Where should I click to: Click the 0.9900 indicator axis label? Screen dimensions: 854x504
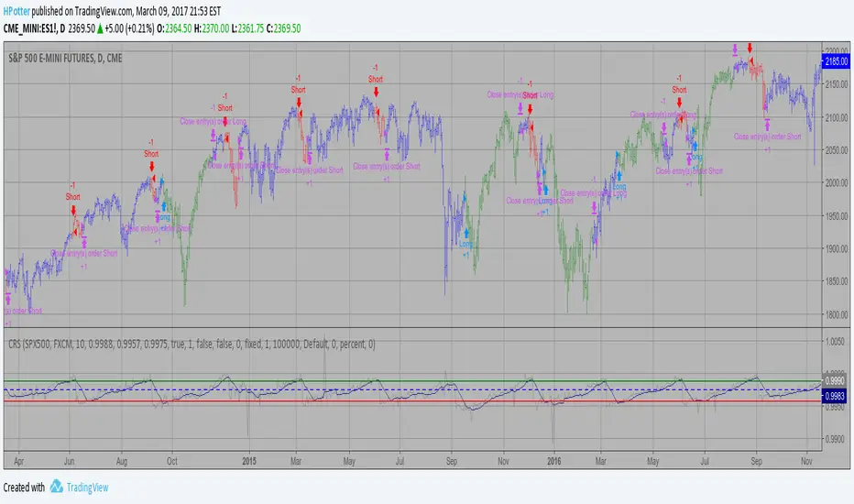(835, 439)
